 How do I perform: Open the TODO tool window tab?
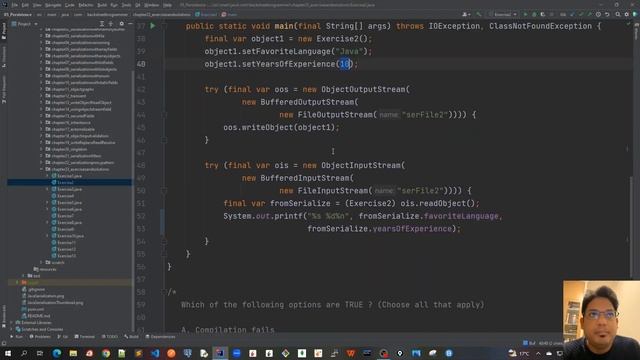tap(109, 337)
